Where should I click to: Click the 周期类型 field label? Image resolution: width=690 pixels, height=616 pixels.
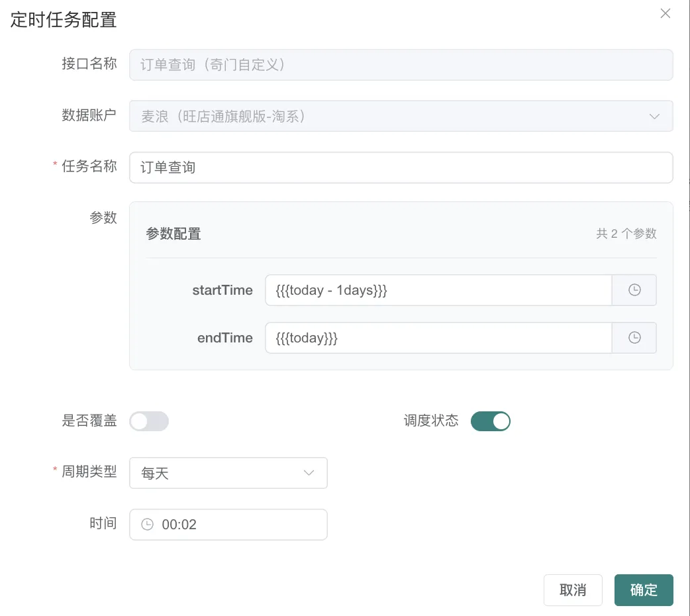click(x=89, y=472)
